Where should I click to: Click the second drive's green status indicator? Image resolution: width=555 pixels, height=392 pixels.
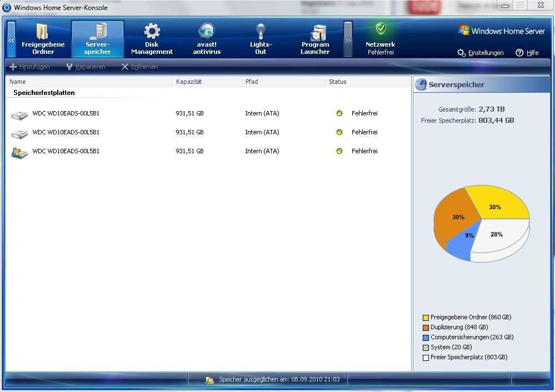[x=339, y=132]
